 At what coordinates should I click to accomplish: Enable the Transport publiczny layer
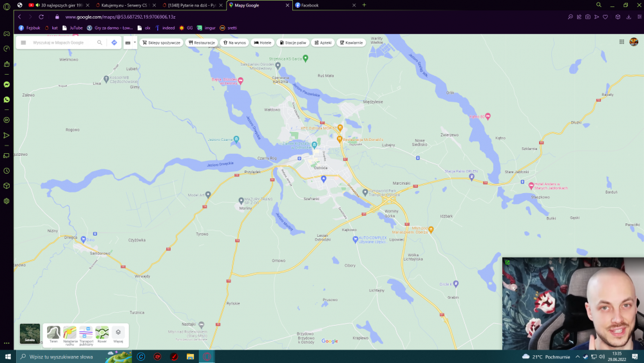pos(86,335)
